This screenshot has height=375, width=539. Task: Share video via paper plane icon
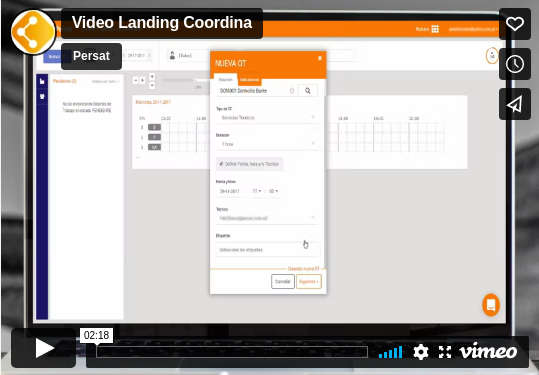(x=515, y=104)
